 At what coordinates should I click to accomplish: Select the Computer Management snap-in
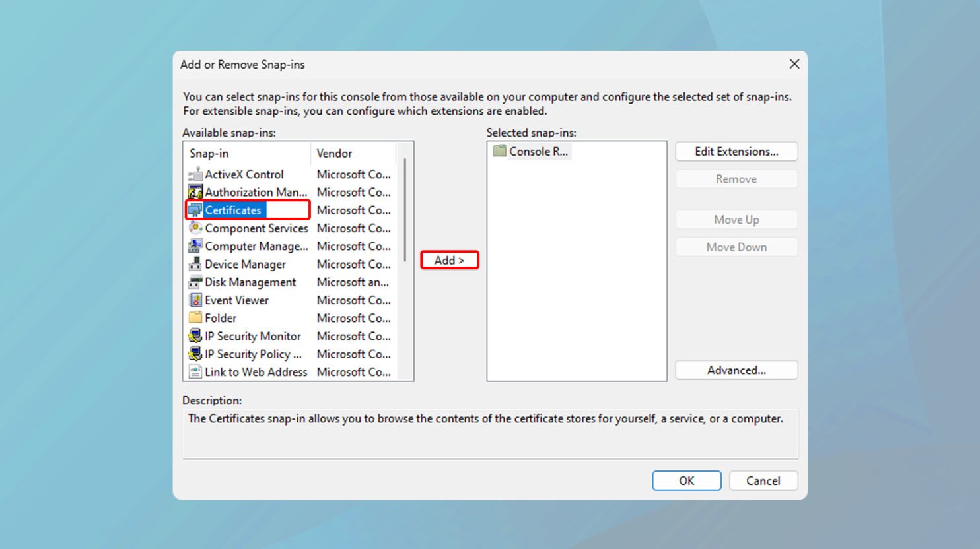coord(256,246)
